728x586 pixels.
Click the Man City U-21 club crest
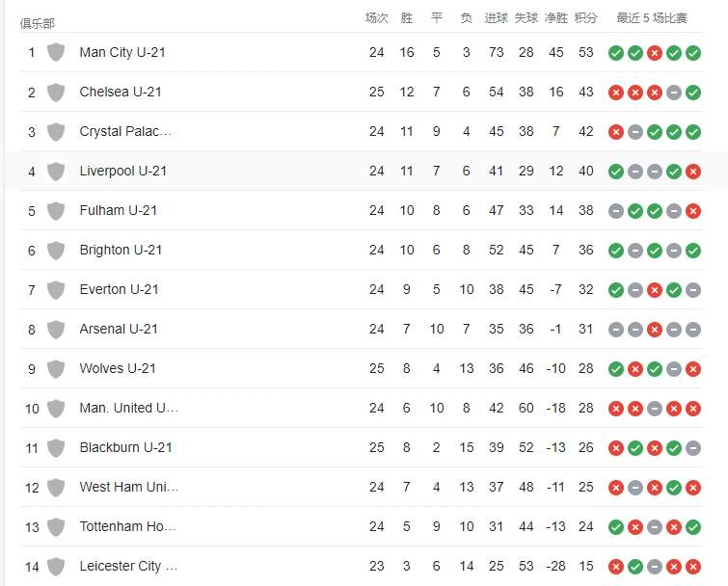pos(56,52)
